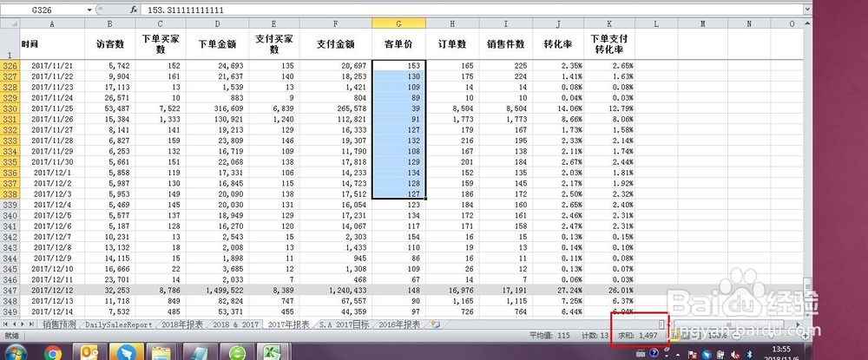Click the cell with value 27.24%

tap(558, 290)
